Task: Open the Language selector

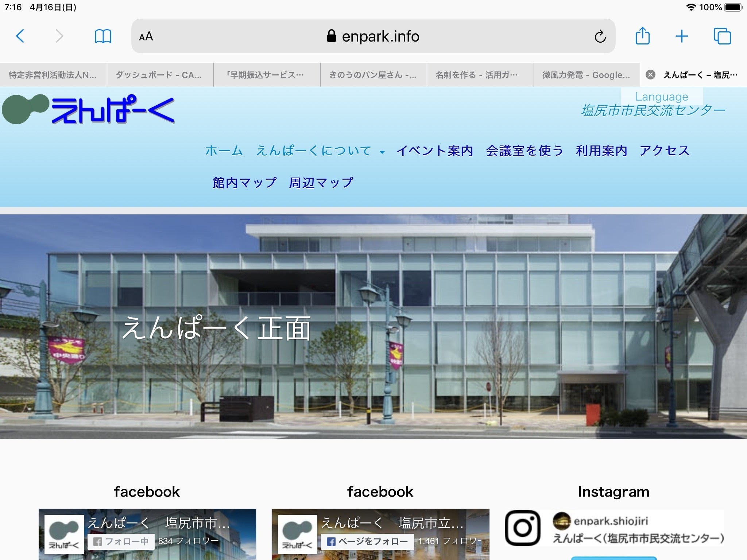Action: [662, 97]
